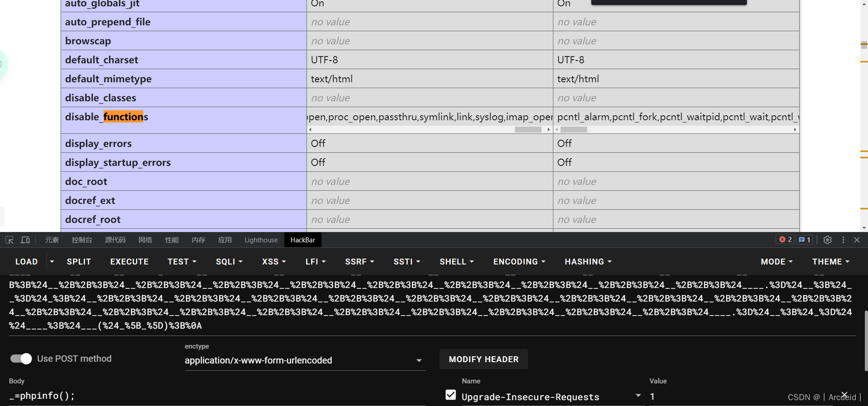Screen dimensions: 868x406
Task: Click the SPLIT button
Action: tap(79, 261)
